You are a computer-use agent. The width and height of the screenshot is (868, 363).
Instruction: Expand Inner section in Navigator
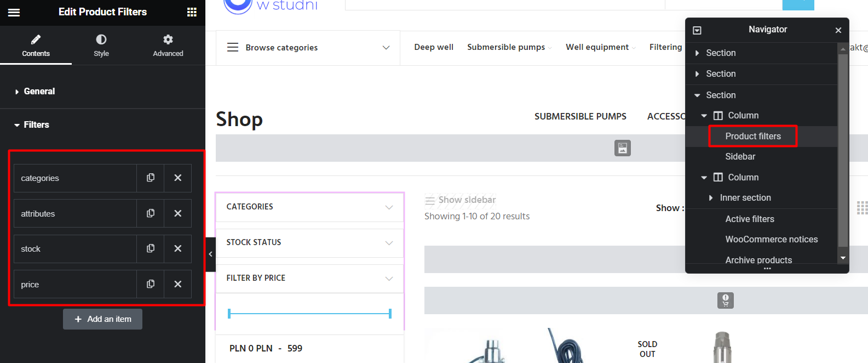pyautogui.click(x=711, y=198)
